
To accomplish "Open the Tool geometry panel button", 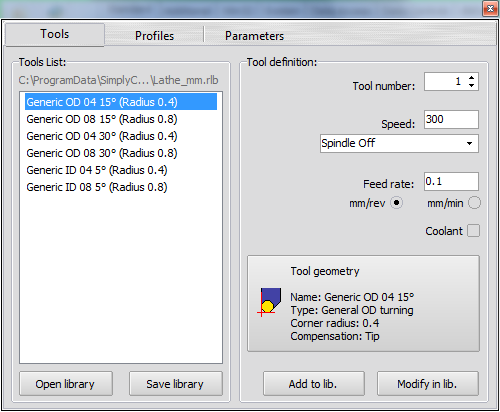I will point(363,304).
